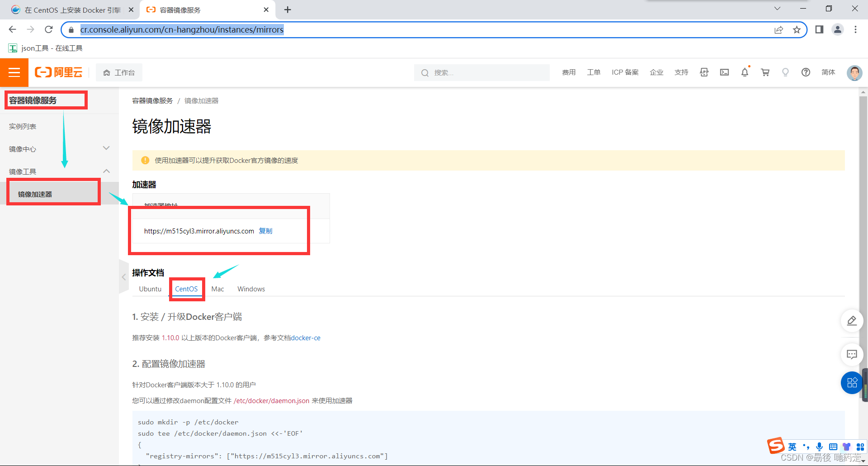Close the 容器镜像服务 browser tab
The height and width of the screenshot is (466, 868).
click(266, 10)
